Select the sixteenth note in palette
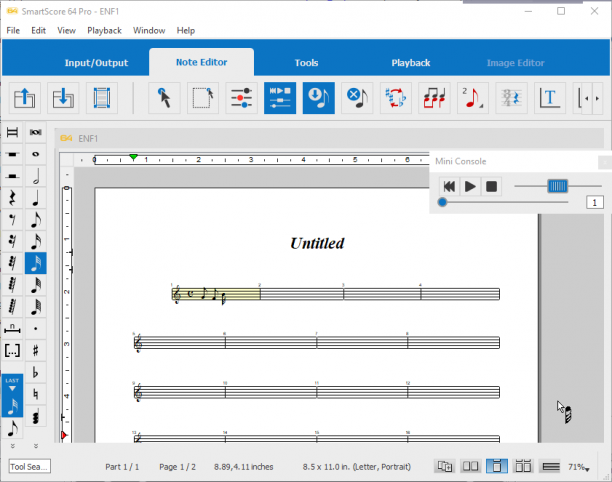The image size is (612, 482). (x=36, y=242)
